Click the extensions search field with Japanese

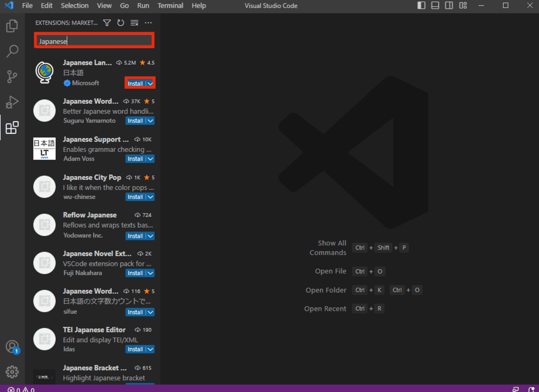click(x=94, y=41)
